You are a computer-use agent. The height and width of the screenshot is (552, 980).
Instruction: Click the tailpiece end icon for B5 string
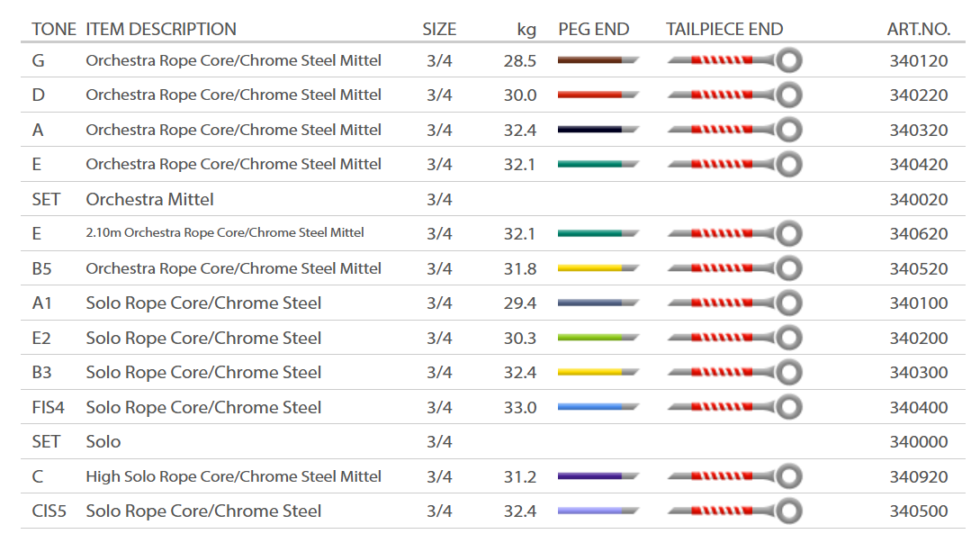[x=733, y=268]
